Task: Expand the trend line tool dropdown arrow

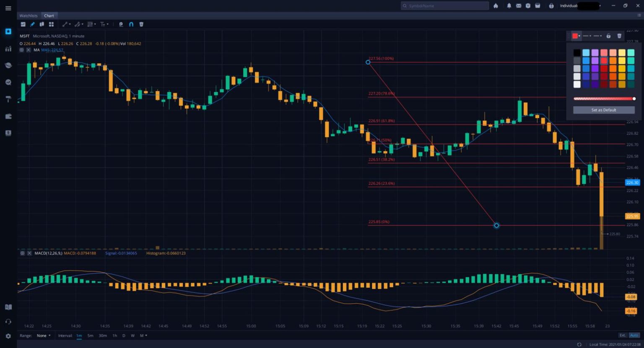Action: [x=69, y=24]
